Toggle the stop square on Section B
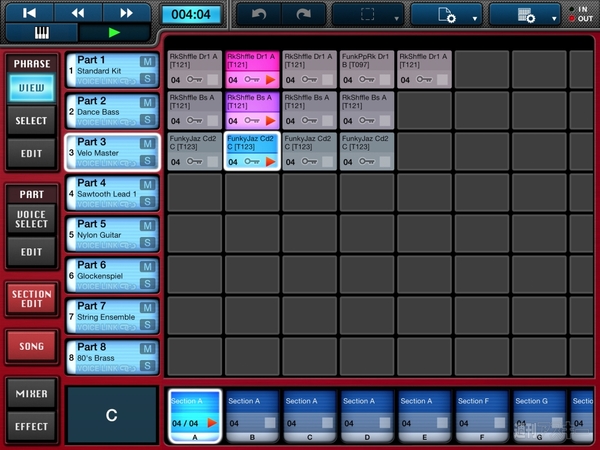The width and height of the screenshot is (600, 450). click(270, 422)
